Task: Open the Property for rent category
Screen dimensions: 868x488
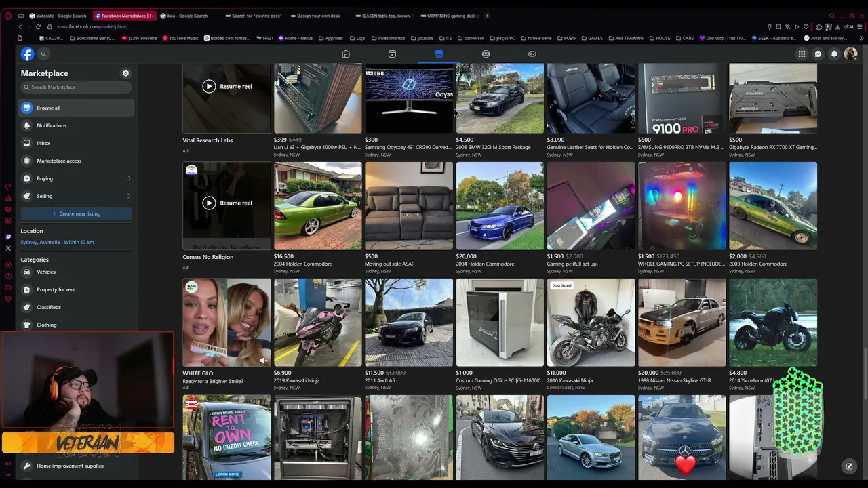Action: pyautogui.click(x=77, y=289)
